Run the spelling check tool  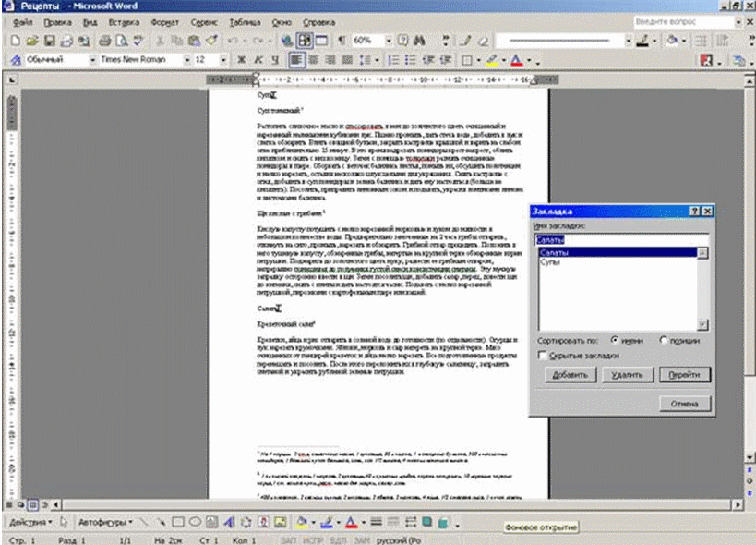(138, 41)
